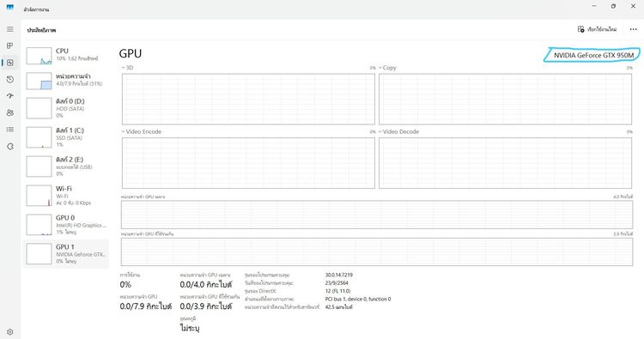The image size is (644, 339).
Task: Open the Copy engine dropdown
Action: (387, 68)
